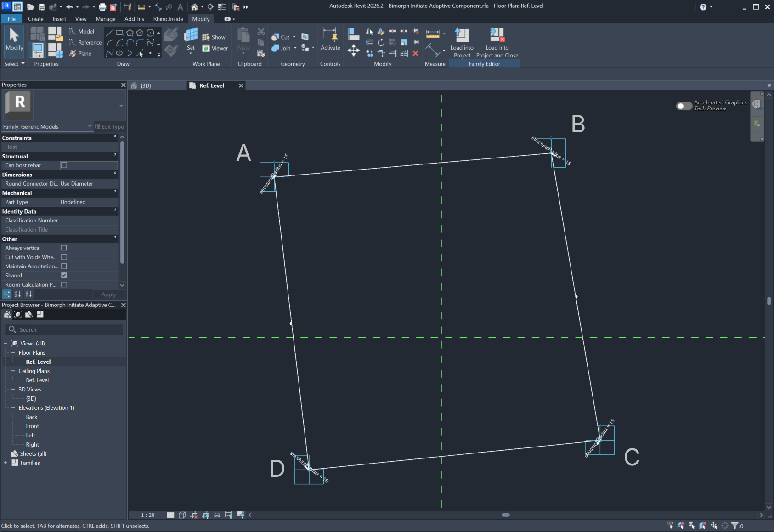Click the Visual Style icon in view control bar
This screenshot has width=774, height=532.
pos(182,515)
